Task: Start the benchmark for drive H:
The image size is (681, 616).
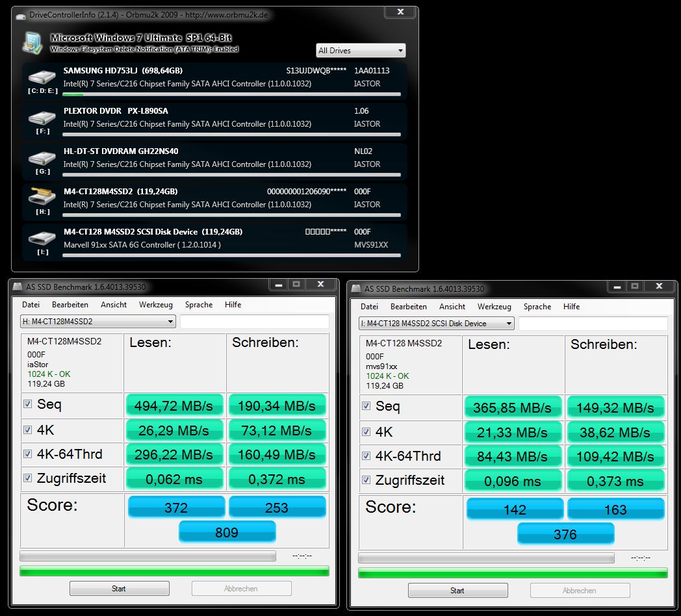Action: point(119,589)
